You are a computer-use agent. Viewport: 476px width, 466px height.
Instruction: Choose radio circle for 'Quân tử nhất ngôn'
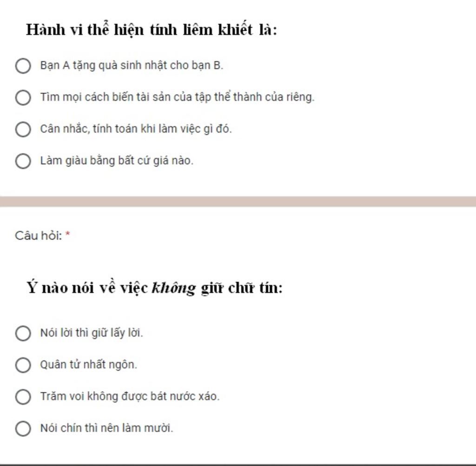pyautogui.click(x=23, y=365)
